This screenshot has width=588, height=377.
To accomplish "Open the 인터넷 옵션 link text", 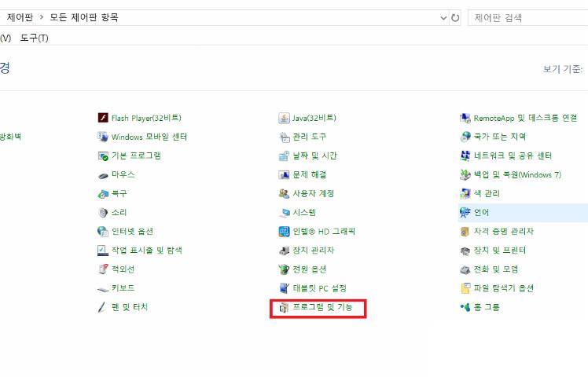I will pyautogui.click(x=132, y=231).
